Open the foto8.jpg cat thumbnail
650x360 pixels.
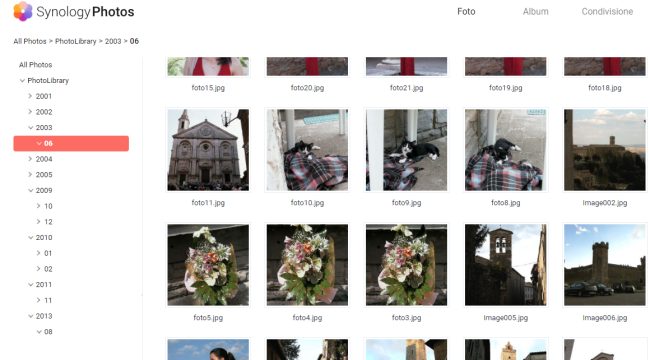click(505, 150)
